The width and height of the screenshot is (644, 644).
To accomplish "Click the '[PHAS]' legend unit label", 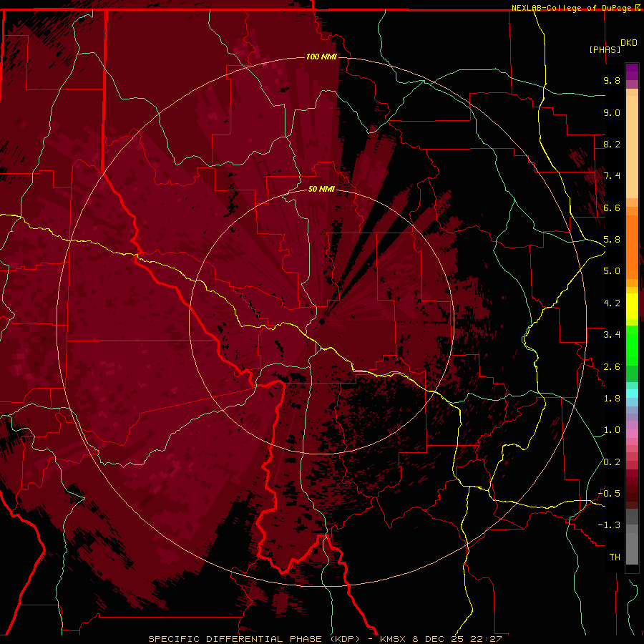I will pyautogui.click(x=605, y=49).
